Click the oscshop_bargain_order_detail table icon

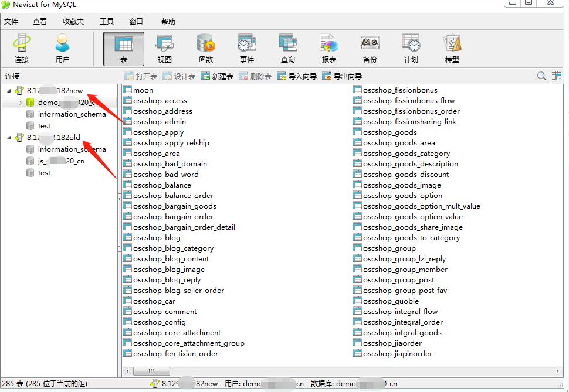pyautogui.click(x=127, y=227)
